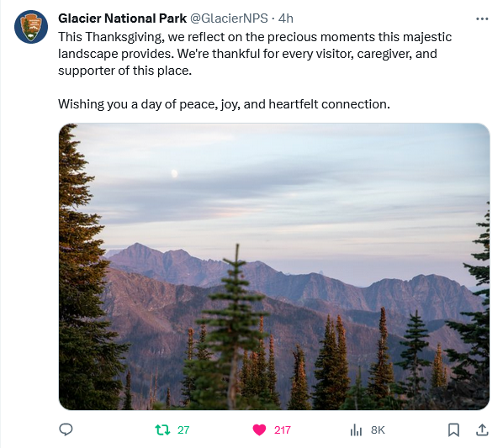Image resolution: width=503 pixels, height=448 pixels.
Task: View post analytics bar chart icon
Action: pyautogui.click(x=356, y=430)
